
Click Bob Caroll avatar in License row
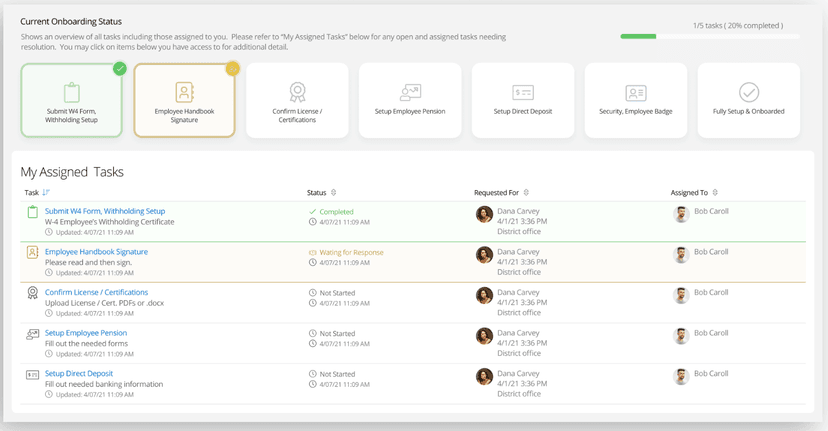pos(681,295)
